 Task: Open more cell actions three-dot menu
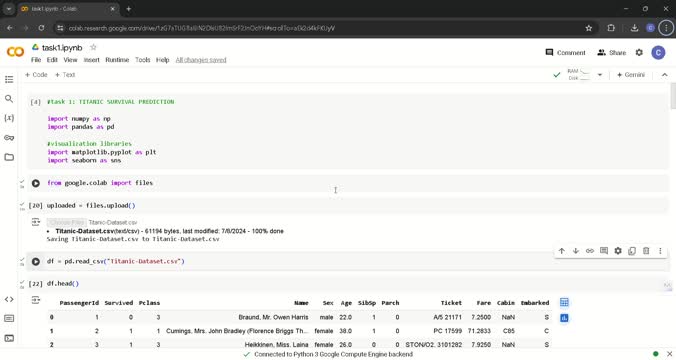660,251
